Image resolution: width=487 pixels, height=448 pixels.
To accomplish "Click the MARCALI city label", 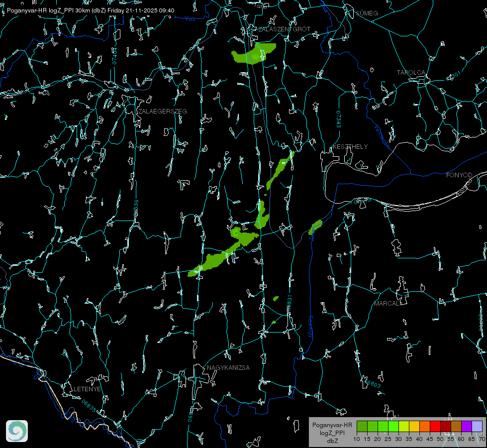I will pos(388,304).
